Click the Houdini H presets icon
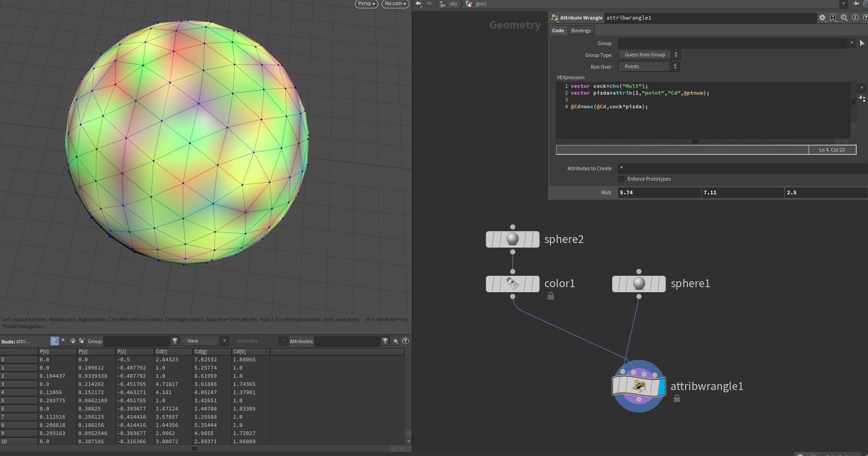Image resolution: width=868 pixels, height=456 pixels. coord(833,18)
